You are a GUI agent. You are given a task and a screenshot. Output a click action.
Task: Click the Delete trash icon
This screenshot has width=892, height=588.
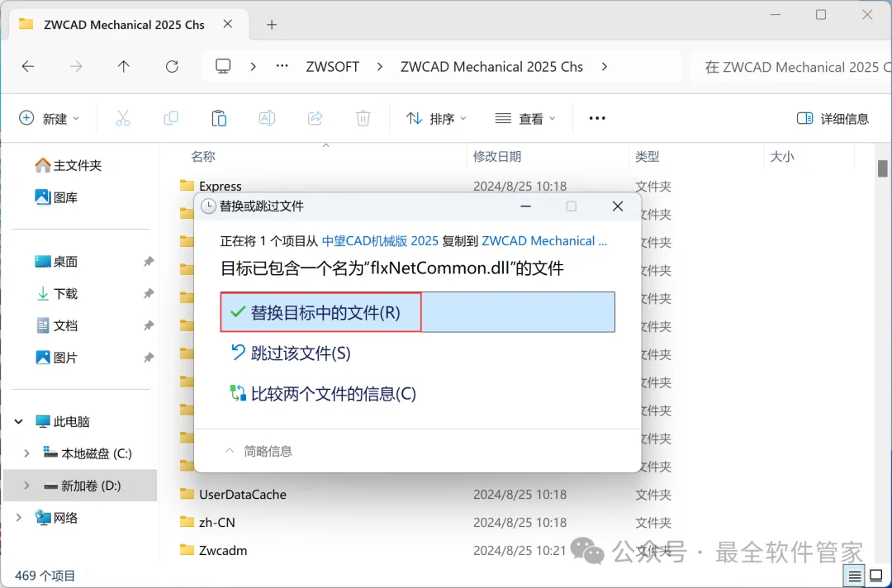point(363,118)
